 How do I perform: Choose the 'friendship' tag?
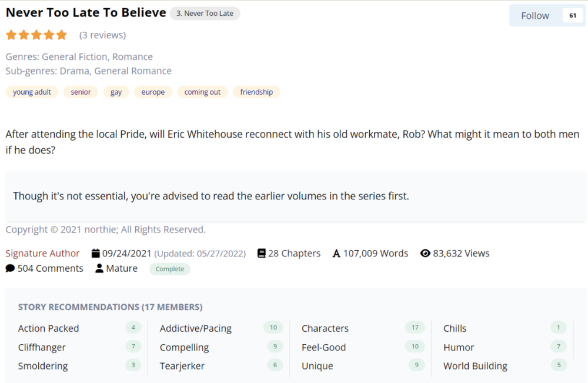click(x=256, y=92)
